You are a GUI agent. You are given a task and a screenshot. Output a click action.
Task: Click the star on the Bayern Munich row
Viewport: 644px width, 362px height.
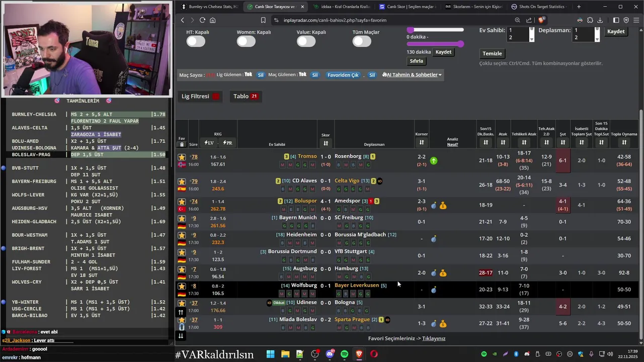coord(182,218)
